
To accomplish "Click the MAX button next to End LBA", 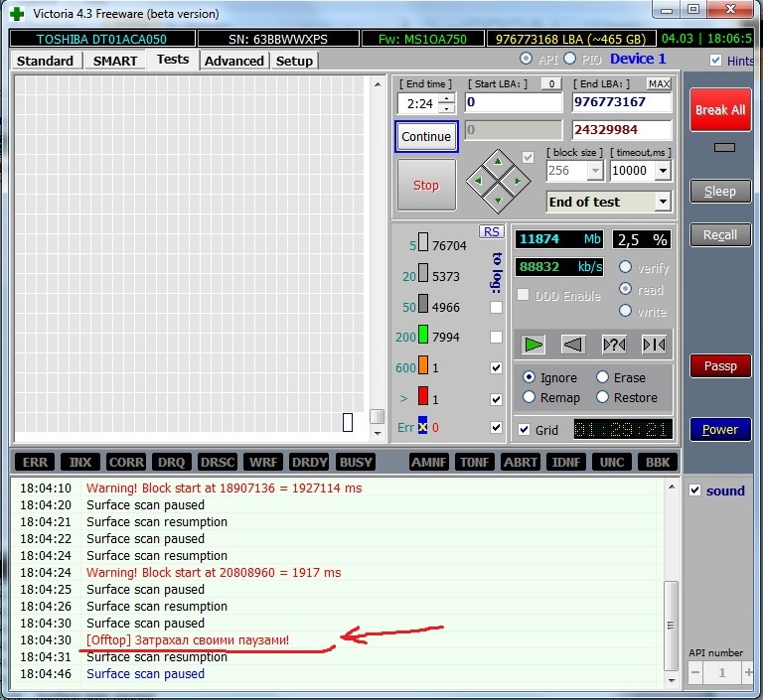I will [658, 84].
